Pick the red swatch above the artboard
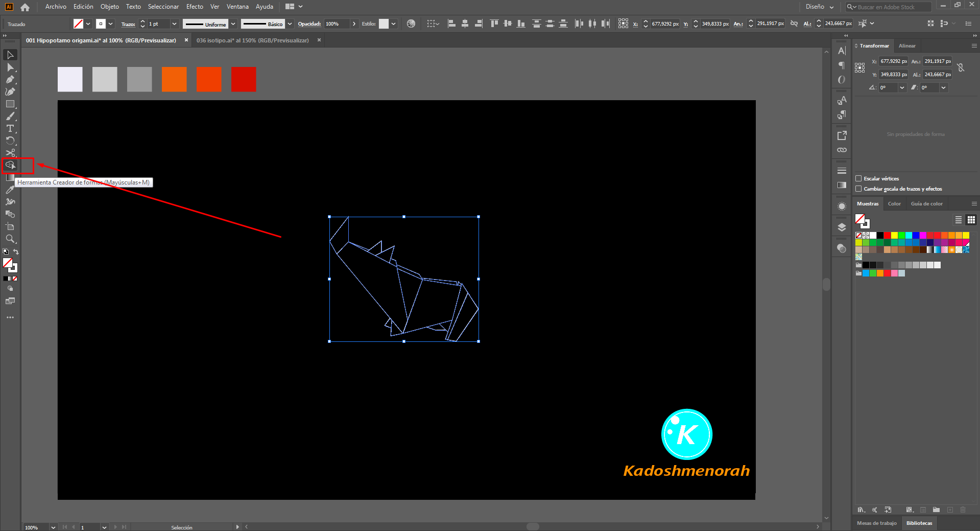This screenshot has width=980, height=531. click(244, 79)
